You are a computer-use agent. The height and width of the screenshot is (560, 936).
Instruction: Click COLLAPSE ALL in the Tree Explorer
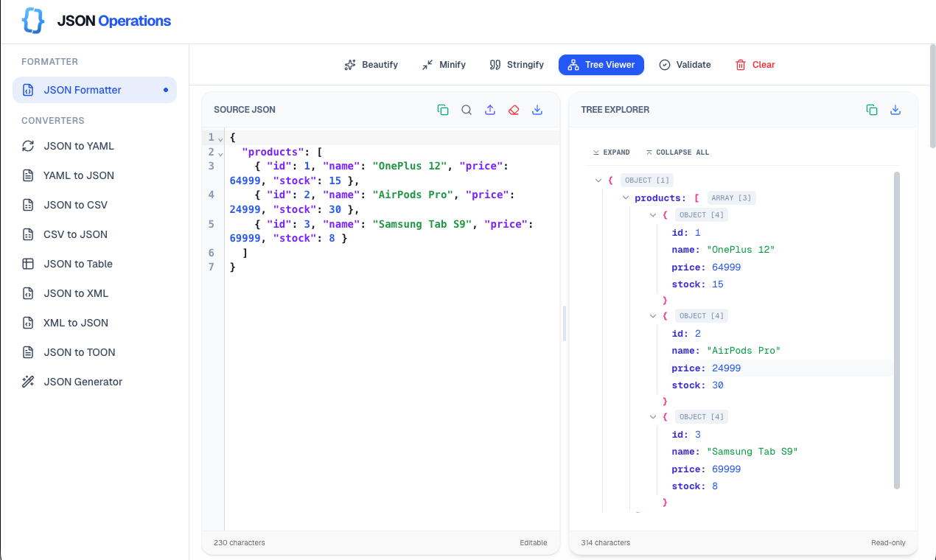pos(677,152)
